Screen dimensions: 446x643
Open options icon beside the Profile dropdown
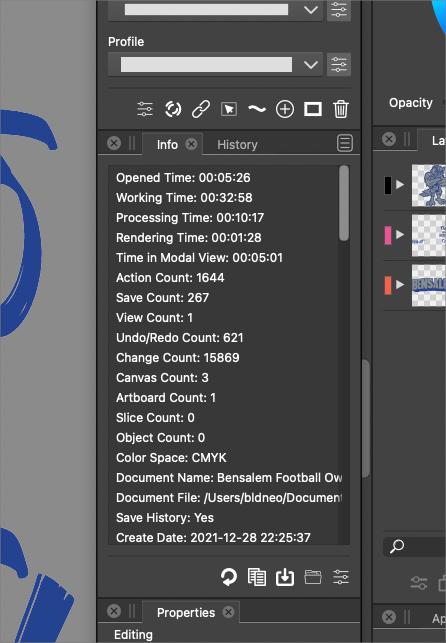click(x=339, y=64)
